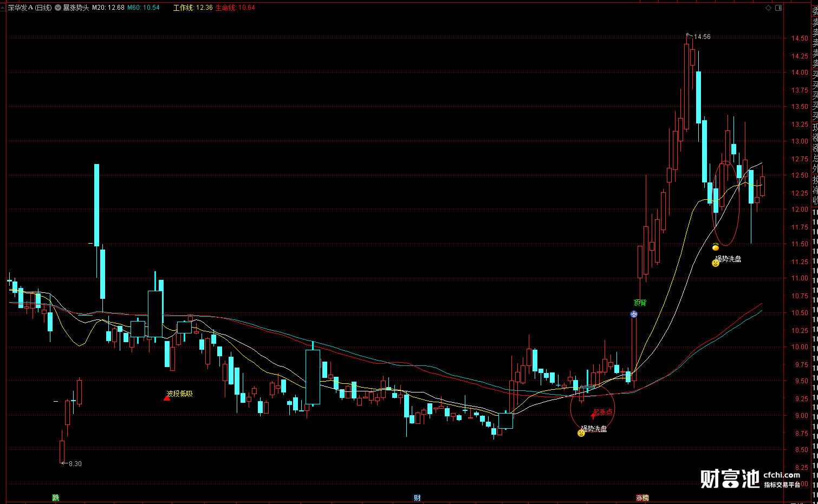This screenshot has height=504, width=818.
Task: Click the red 涨榜 marker on time axis
Action: click(642, 498)
